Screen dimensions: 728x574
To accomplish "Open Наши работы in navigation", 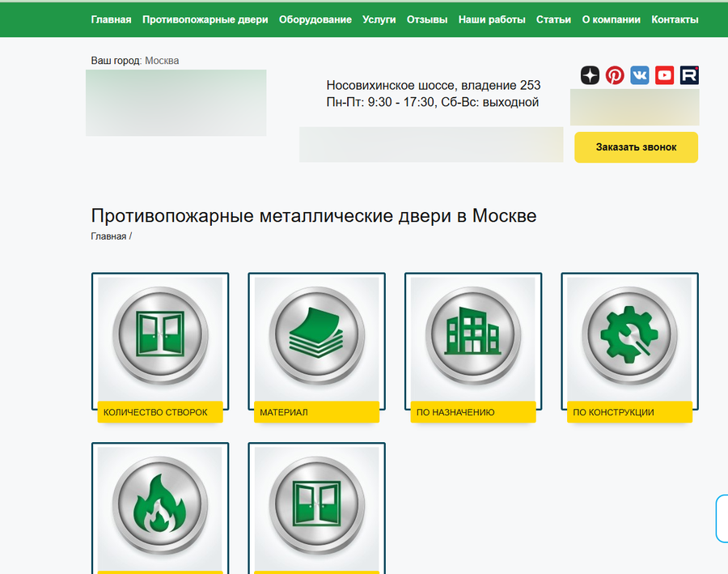I will [x=492, y=19].
